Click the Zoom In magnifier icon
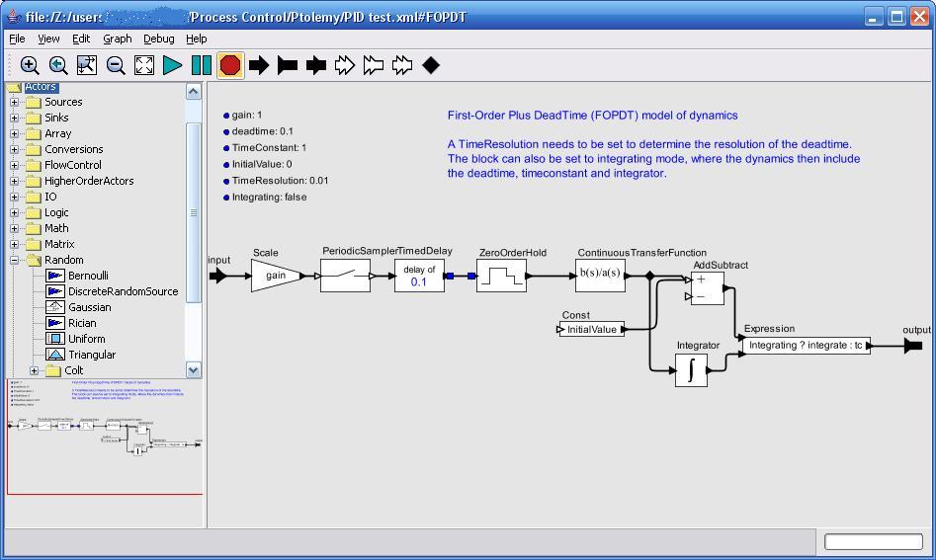The height and width of the screenshot is (560, 936). tap(30, 65)
